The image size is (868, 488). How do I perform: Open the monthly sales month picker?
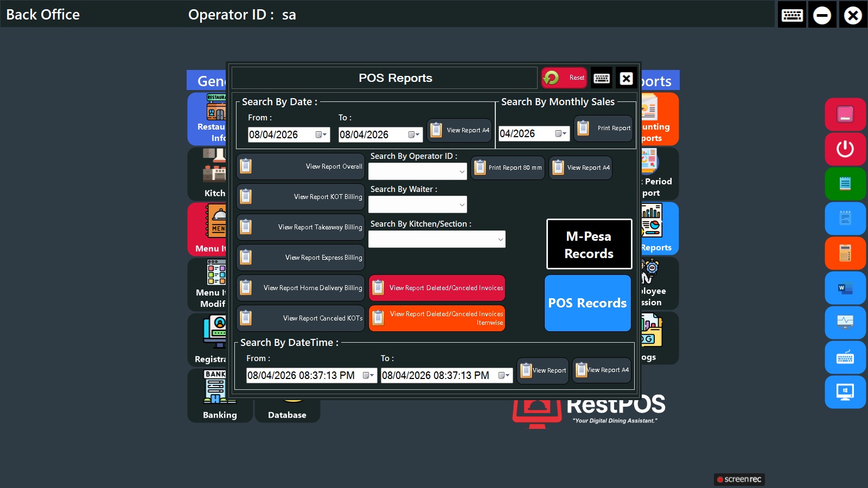coord(561,133)
